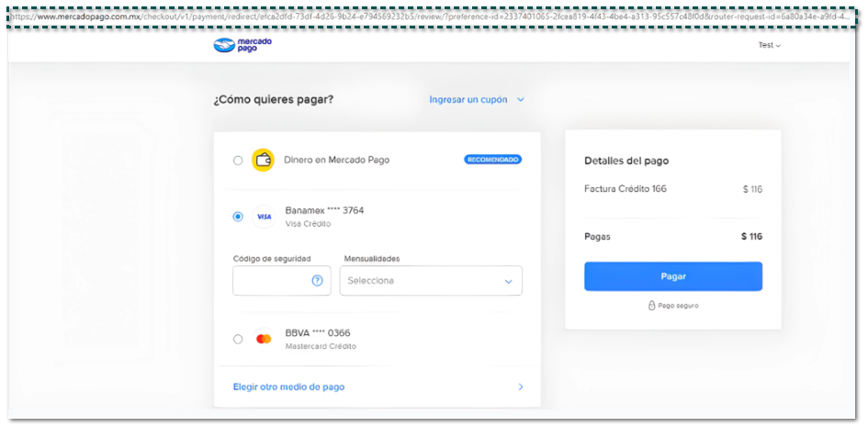Click the Pagas total label

pos(597,237)
